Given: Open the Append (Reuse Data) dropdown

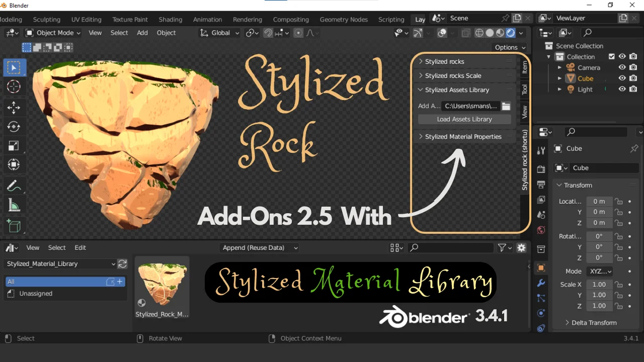Looking at the screenshot, I should (x=259, y=247).
